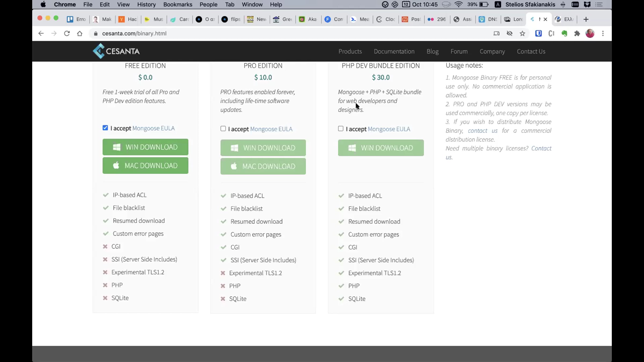The width and height of the screenshot is (644, 362).
Task: Switch to the Lore tab
Action: (x=514, y=19)
